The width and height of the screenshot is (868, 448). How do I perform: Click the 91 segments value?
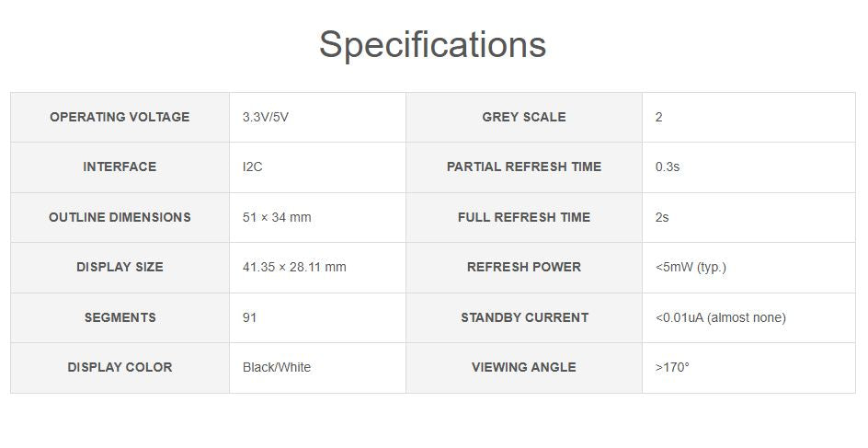pyautogui.click(x=250, y=317)
